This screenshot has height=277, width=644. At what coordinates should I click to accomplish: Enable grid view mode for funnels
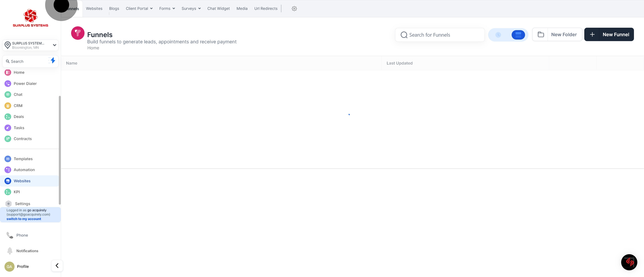tap(518, 35)
